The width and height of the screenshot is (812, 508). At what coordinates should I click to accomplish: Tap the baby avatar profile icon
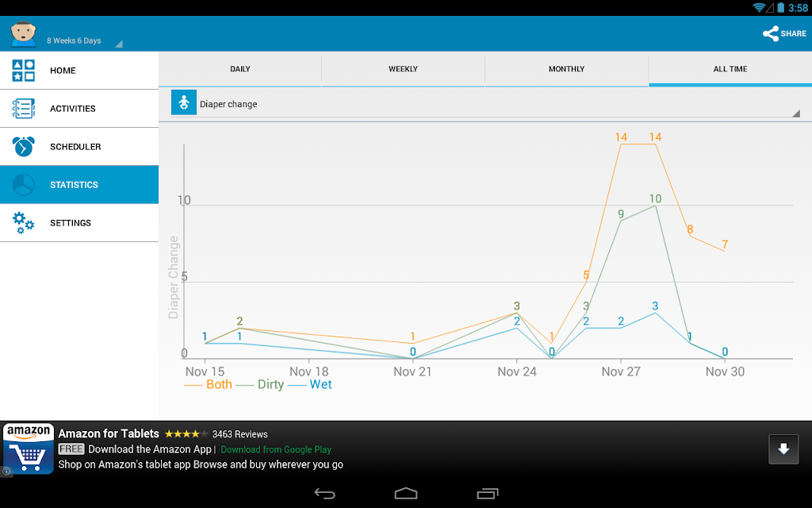click(23, 33)
